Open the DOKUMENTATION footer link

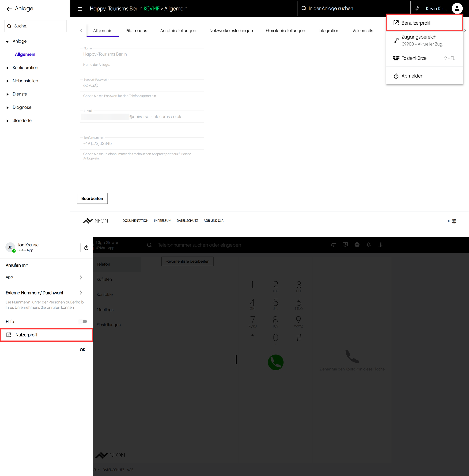[135, 221]
